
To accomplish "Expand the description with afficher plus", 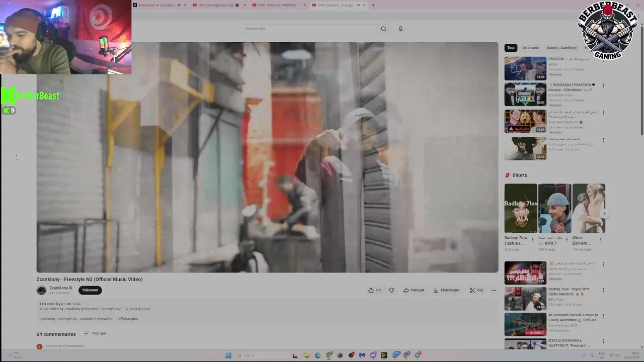I will tap(128, 319).
